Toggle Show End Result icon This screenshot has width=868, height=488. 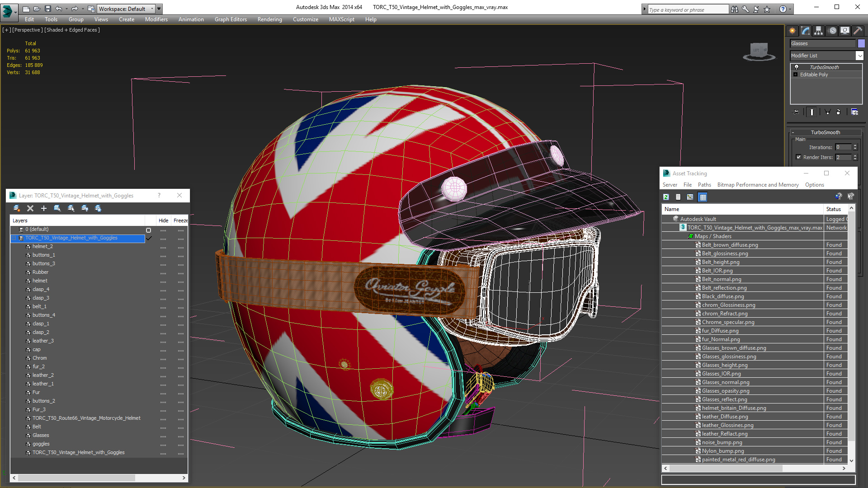[x=812, y=112]
